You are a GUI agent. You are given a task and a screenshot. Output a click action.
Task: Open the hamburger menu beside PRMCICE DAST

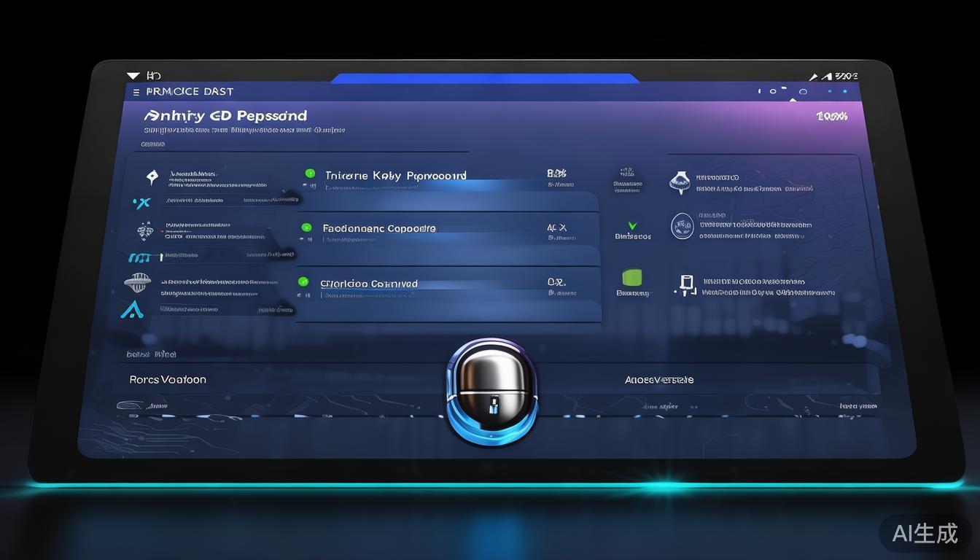pos(136,92)
